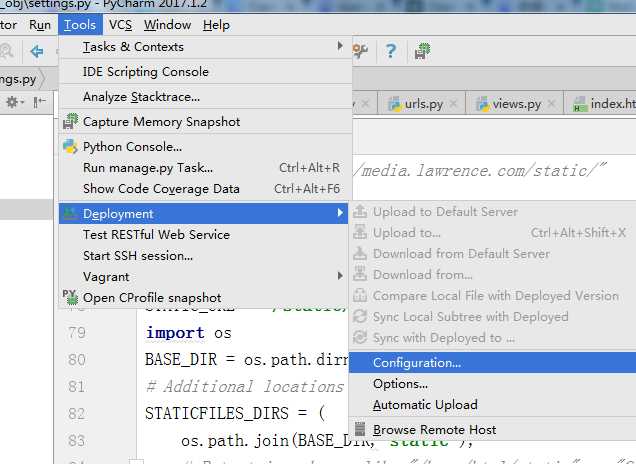
Task: Select the Deployment menu item
Action: click(203, 214)
